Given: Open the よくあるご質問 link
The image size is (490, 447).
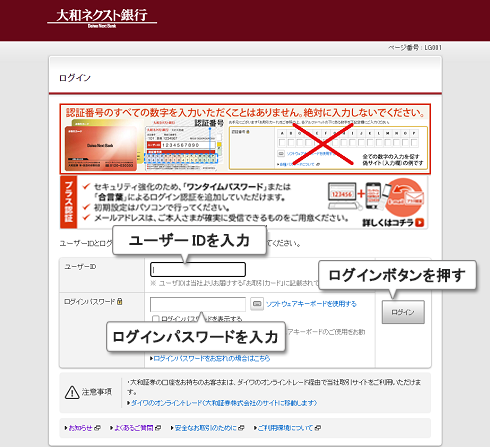Looking at the screenshot, I should pyautogui.click(x=134, y=428).
